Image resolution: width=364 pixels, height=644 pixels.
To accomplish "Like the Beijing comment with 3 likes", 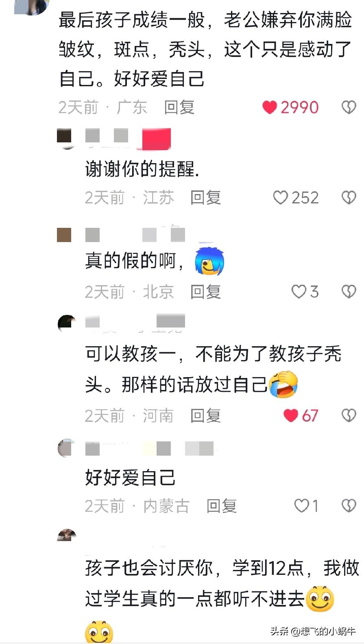I will point(299,292).
